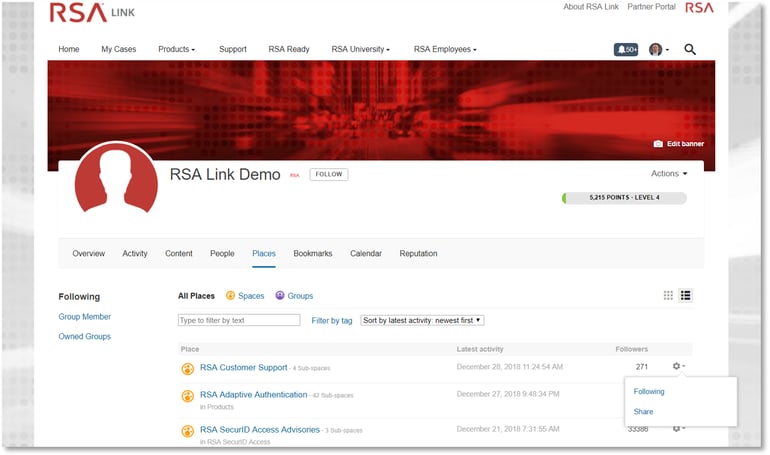Switch to grid thumbnail view icon

668,295
